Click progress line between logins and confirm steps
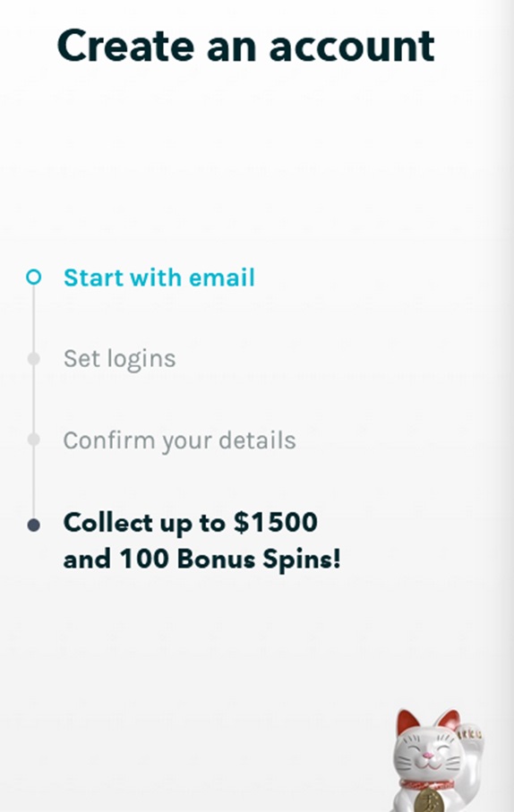514x812 pixels. pyautogui.click(x=34, y=398)
